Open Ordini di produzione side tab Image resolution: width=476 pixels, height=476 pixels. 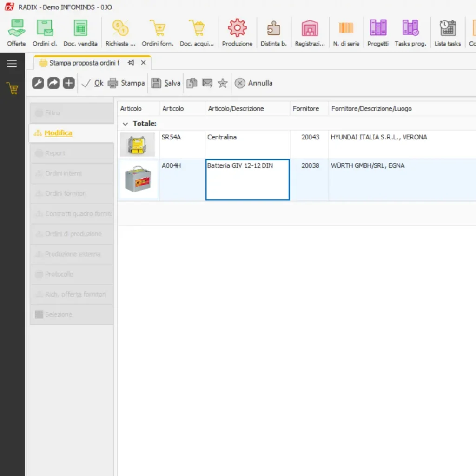click(x=72, y=234)
